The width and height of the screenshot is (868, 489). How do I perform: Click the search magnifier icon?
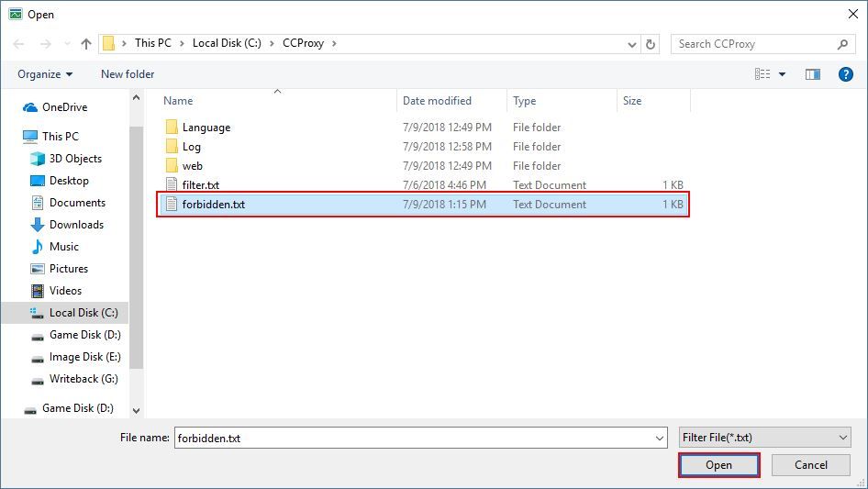click(842, 44)
